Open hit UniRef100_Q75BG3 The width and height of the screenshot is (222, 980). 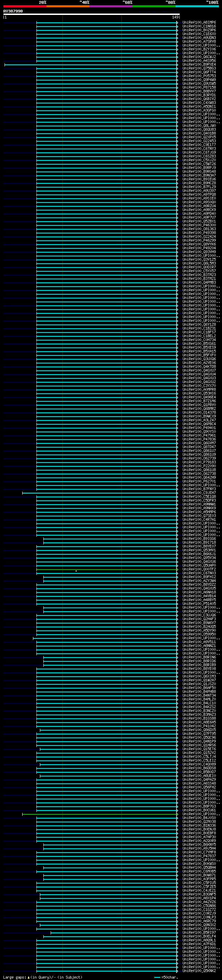(199, 68)
